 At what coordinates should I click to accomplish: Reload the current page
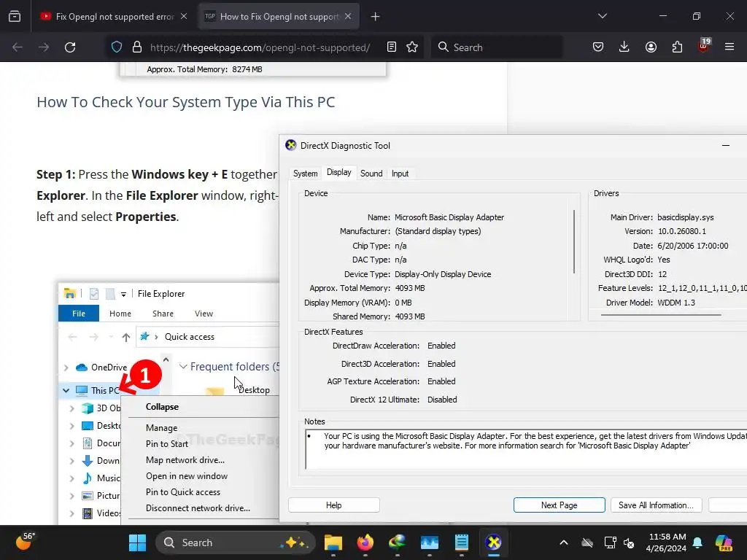70,47
